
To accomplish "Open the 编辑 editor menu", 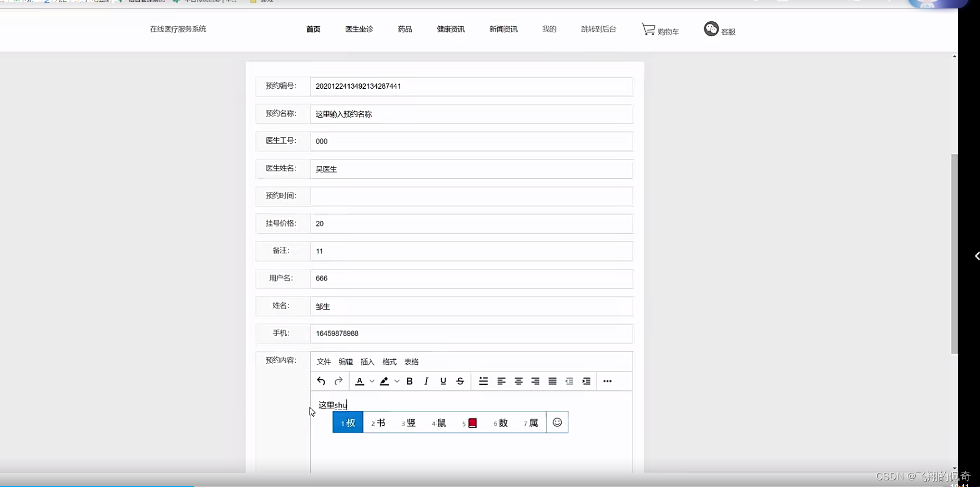I will pyautogui.click(x=346, y=362).
